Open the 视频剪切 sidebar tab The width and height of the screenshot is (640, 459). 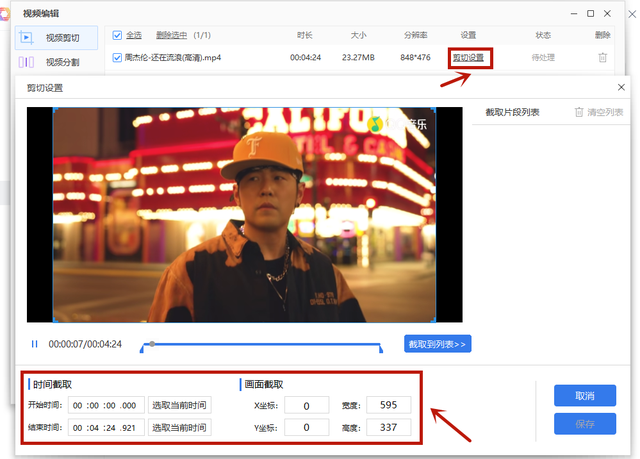tap(56, 38)
